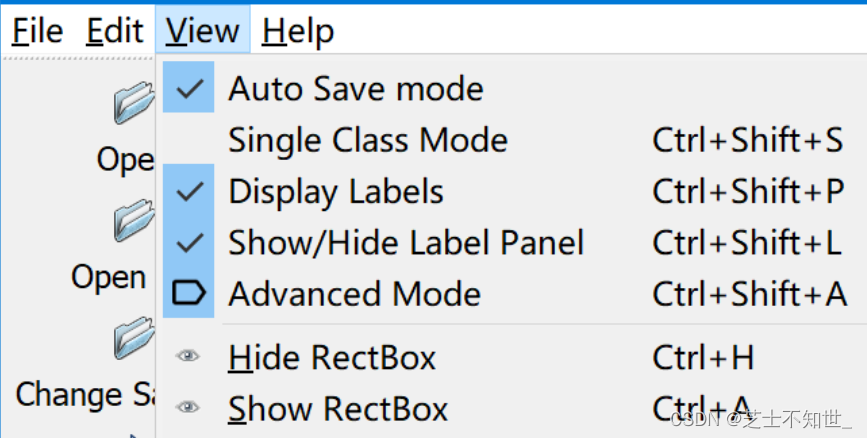
Task: Click the eye icon beside Show RectBox
Action: tap(188, 408)
